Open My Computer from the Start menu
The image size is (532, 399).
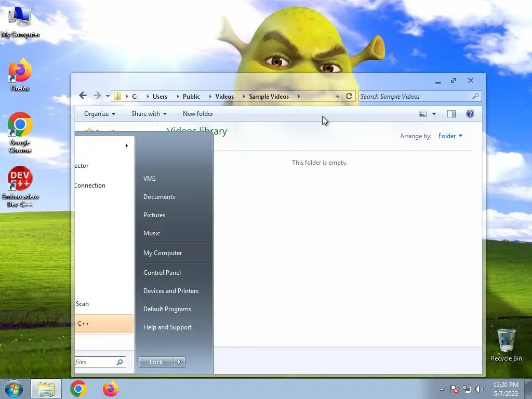pos(163,253)
